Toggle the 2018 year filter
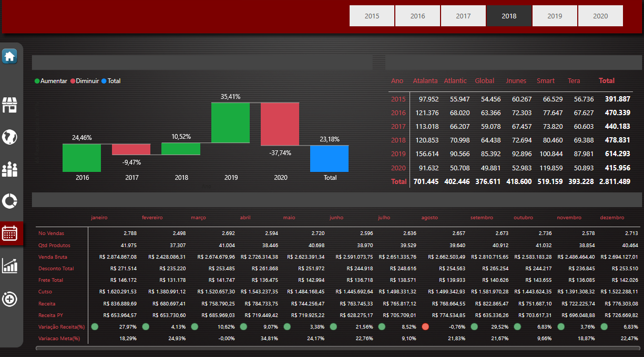644x357 pixels. (509, 16)
